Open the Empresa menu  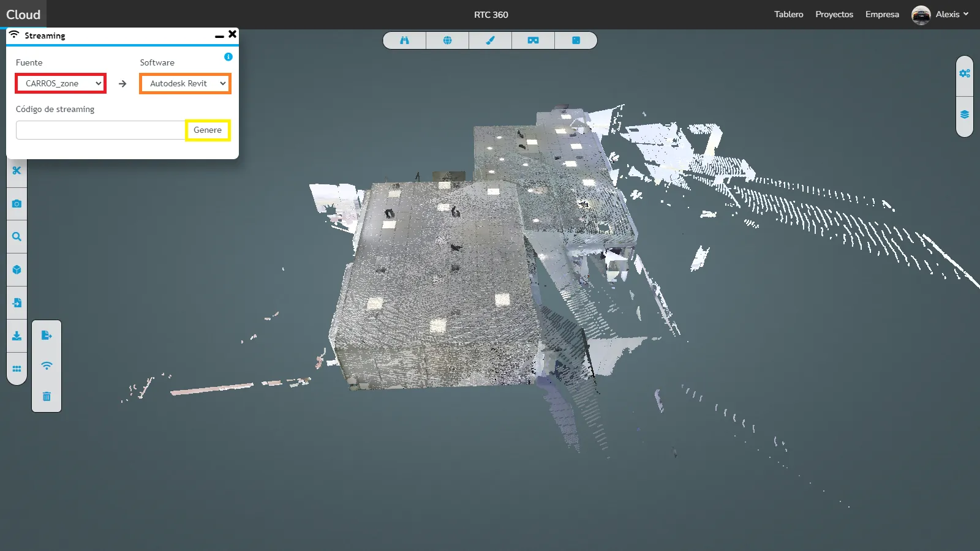[882, 15]
